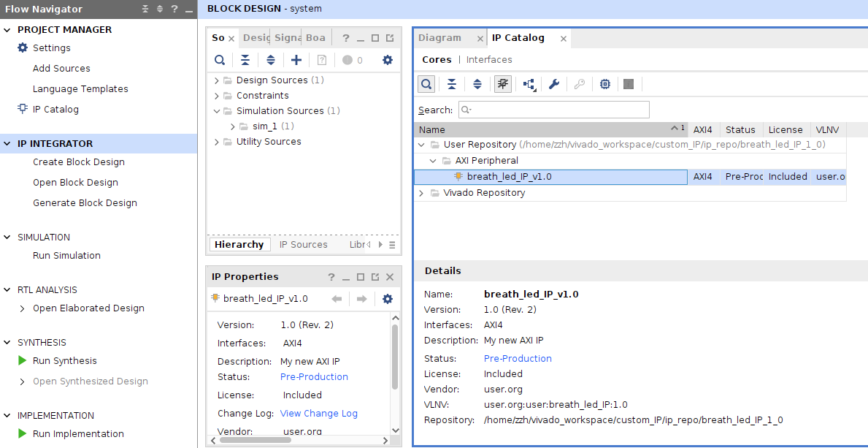Sort by Status column header
Viewport: 868px width, 448px height.
point(740,130)
